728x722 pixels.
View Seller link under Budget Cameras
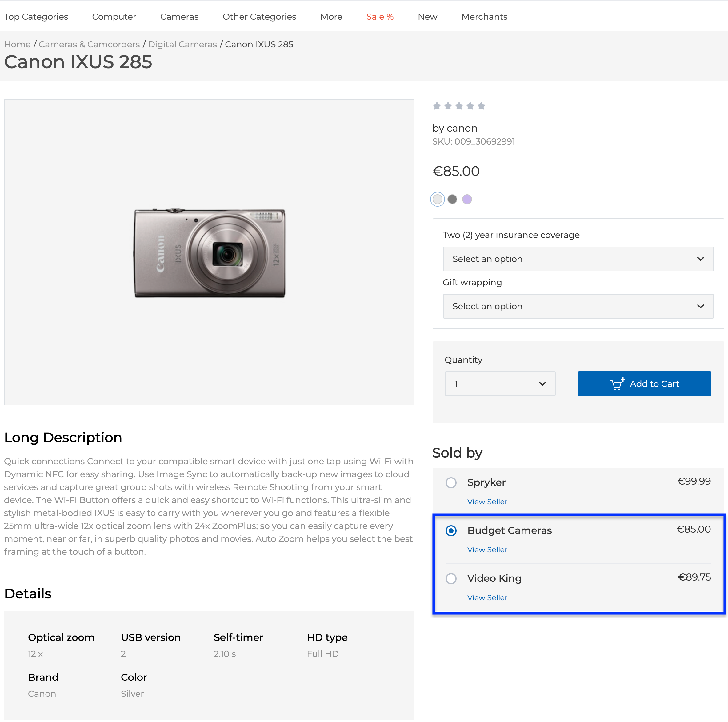[487, 549]
